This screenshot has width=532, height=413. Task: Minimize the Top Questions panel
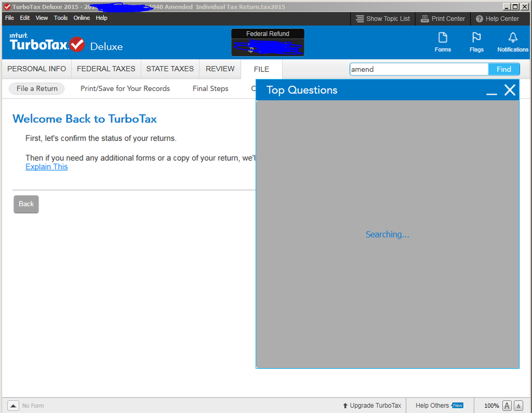click(x=492, y=90)
